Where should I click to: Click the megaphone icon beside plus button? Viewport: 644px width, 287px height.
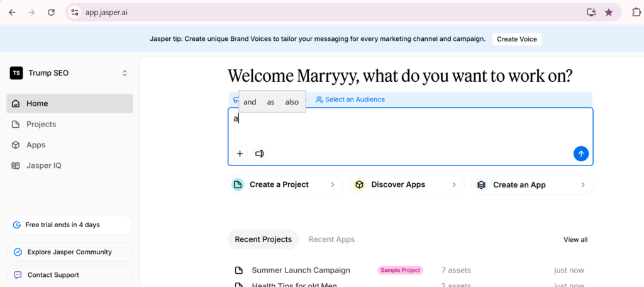point(260,154)
